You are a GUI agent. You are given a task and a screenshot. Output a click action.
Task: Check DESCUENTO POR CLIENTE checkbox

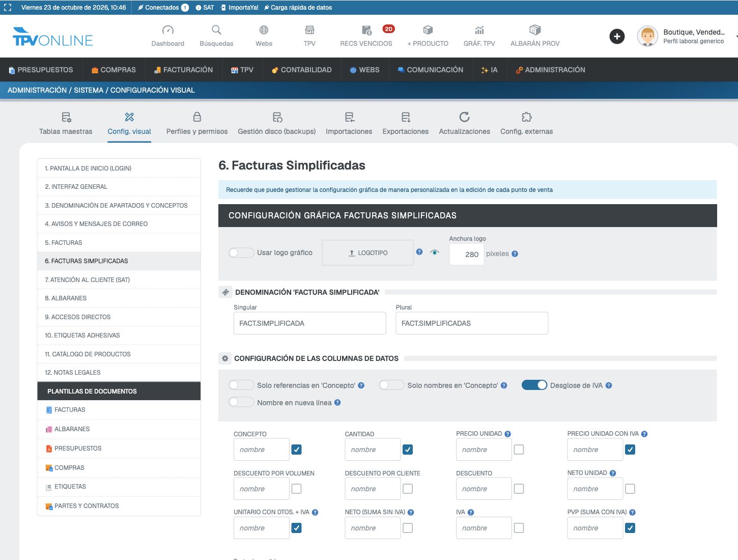click(x=408, y=489)
